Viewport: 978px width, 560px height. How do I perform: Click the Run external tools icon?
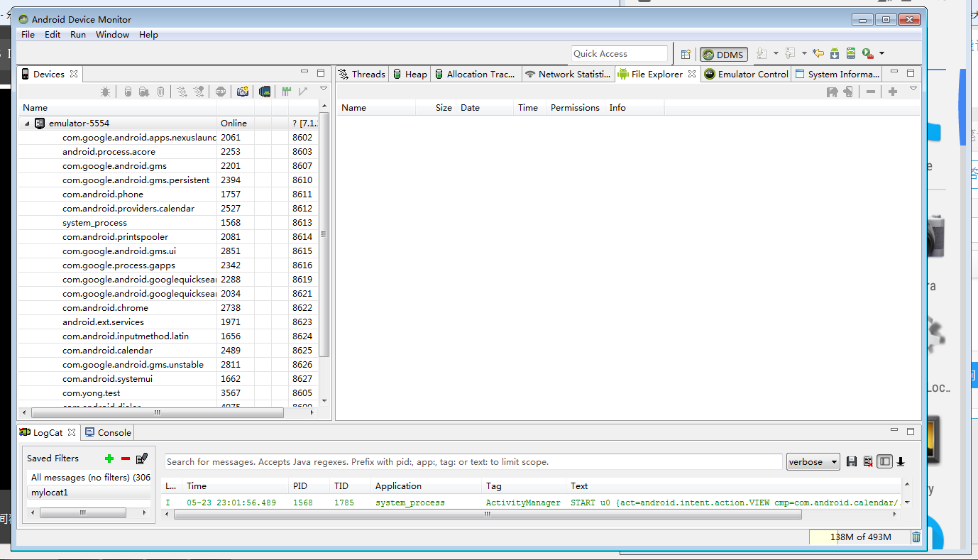click(x=868, y=54)
